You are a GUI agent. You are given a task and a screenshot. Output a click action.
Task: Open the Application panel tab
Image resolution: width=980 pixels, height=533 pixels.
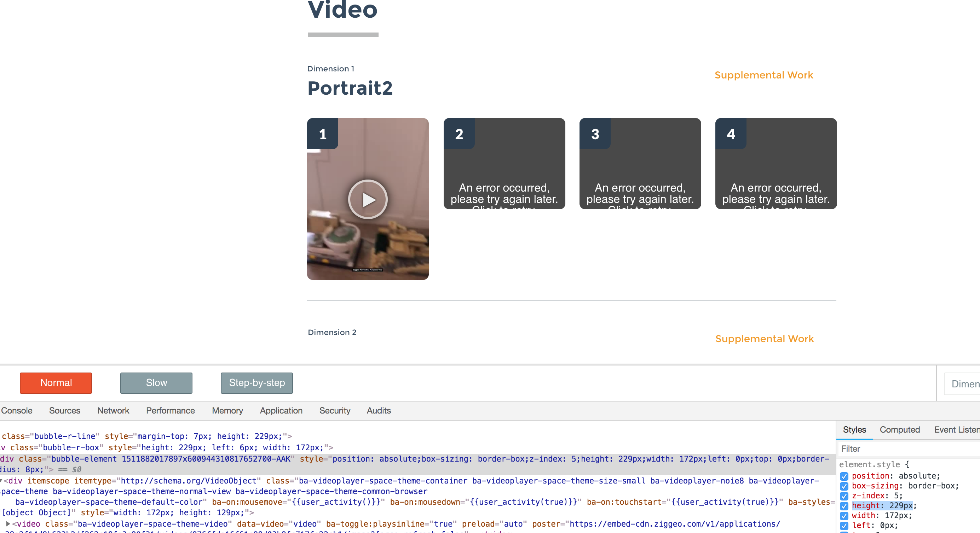pos(281,411)
